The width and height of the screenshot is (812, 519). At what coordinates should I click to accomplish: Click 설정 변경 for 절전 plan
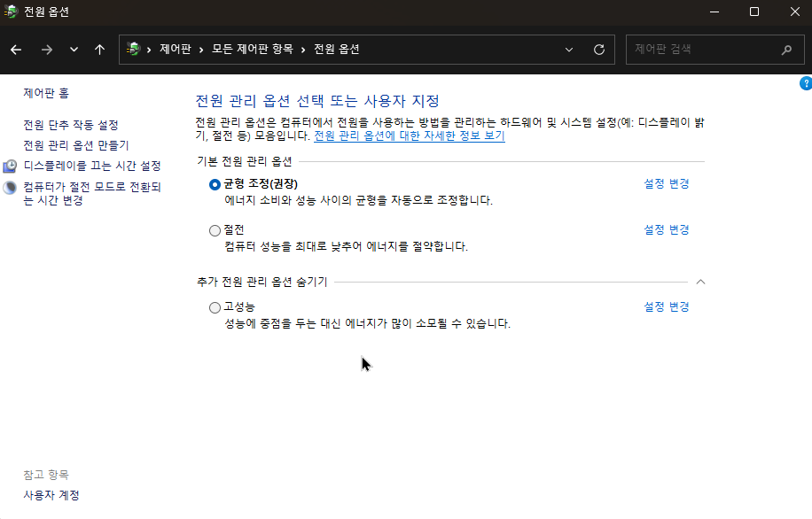667,229
